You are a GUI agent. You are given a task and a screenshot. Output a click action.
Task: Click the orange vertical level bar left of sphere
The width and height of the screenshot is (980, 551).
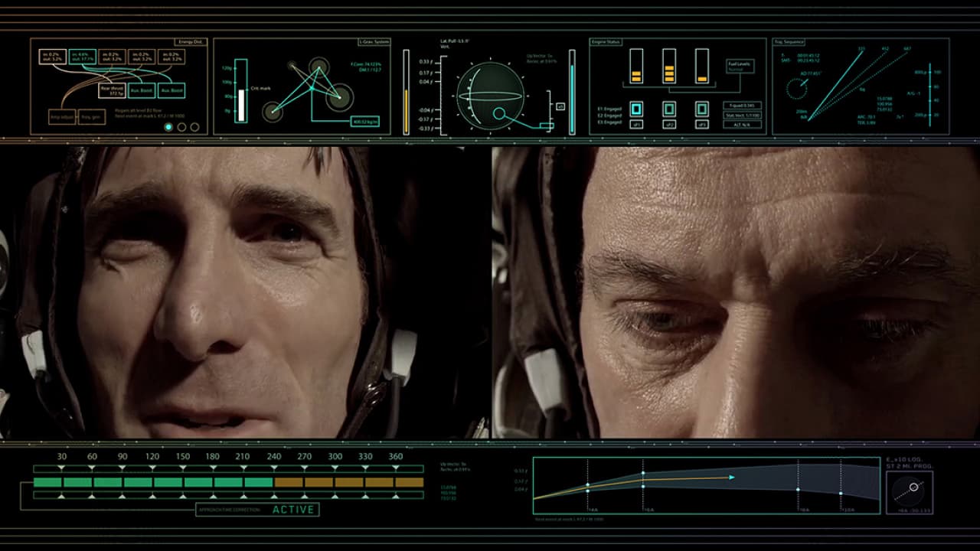pos(407,92)
